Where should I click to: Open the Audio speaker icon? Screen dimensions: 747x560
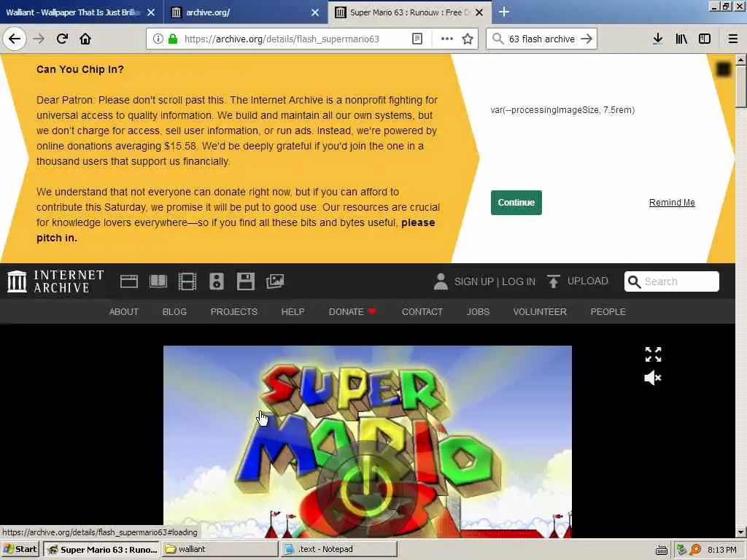pyautogui.click(x=216, y=281)
